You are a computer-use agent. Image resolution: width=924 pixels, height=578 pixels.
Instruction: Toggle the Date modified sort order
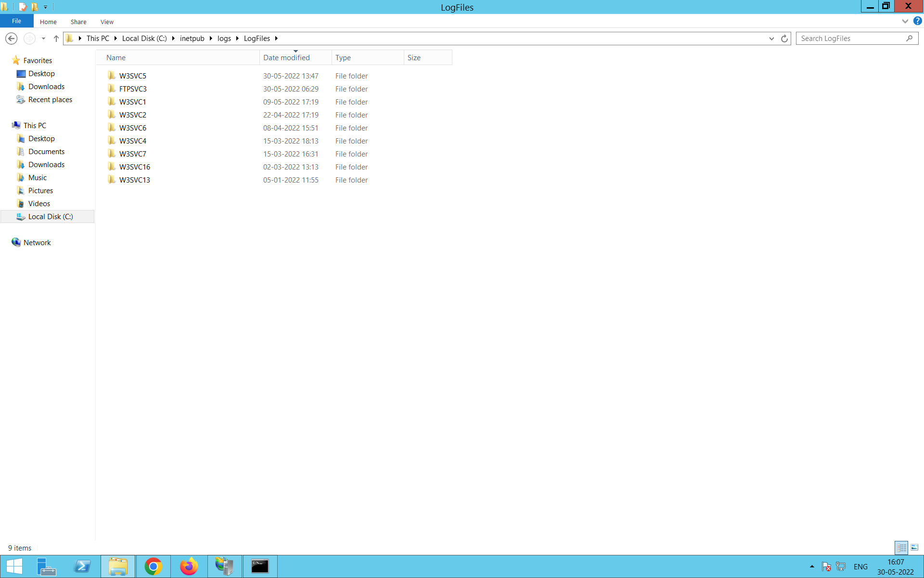point(286,57)
